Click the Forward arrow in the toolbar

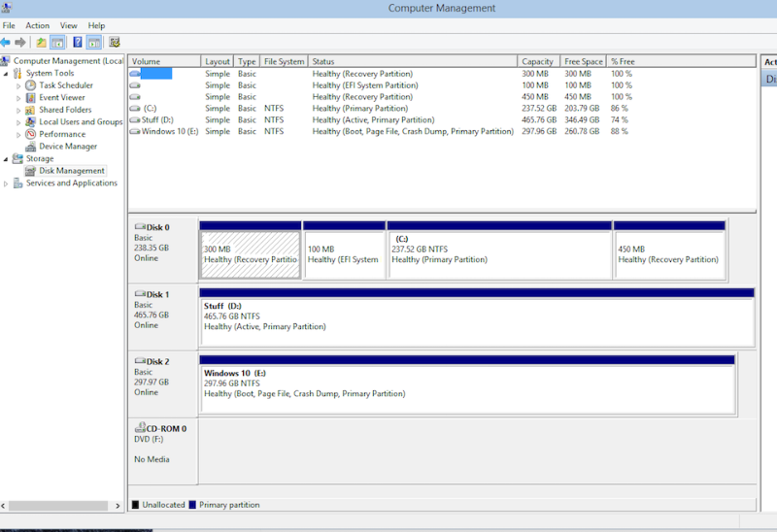coord(20,42)
